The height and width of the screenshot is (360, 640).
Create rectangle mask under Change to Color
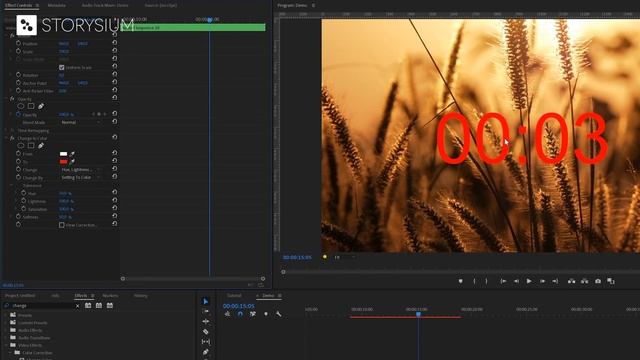click(31, 145)
